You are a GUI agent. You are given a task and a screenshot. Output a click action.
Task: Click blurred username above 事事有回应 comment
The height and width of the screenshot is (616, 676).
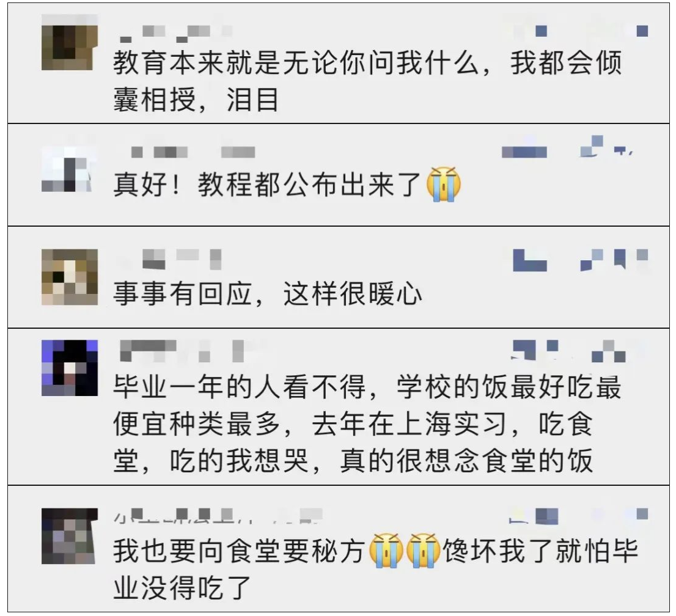(181, 258)
